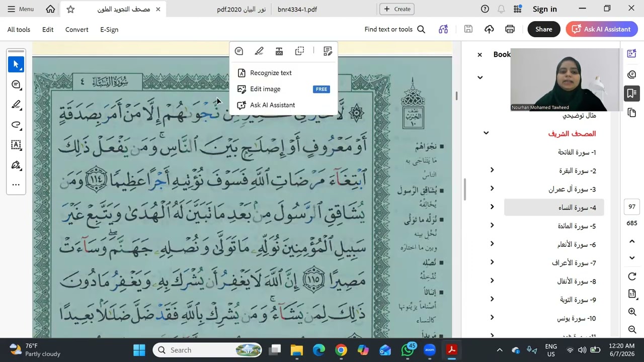Click the Share button
Image resolution: width=644 pixels, height=362 pixels.
(543, 29)
